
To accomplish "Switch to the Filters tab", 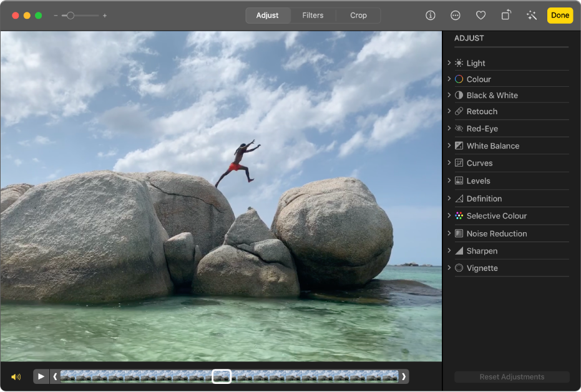I will [x=313, y=15].
